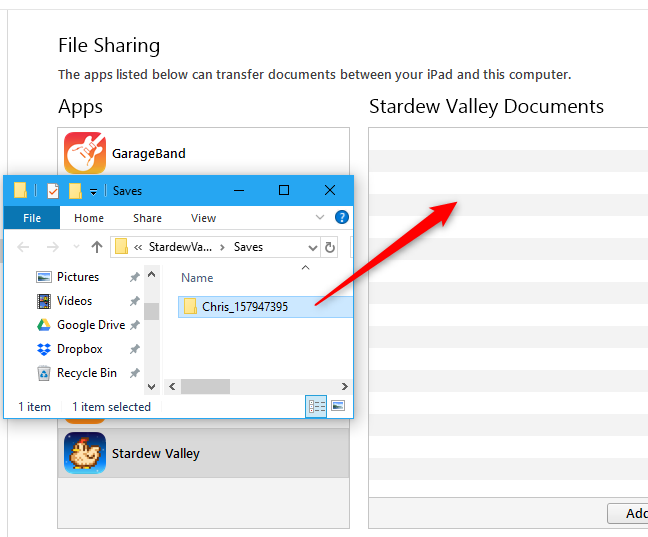Open the recent locations dropdown arrow
Screen dimensions: 648x537
(x=76, y=247)
